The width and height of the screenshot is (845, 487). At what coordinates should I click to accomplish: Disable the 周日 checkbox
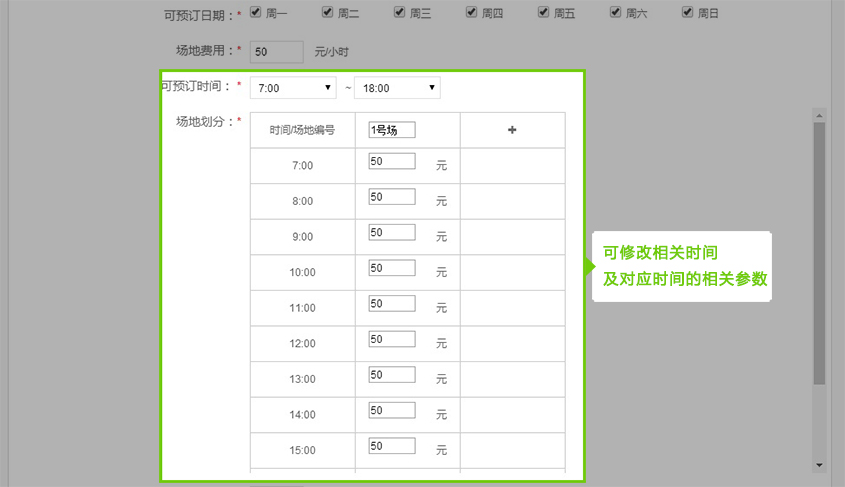(688, 13)
